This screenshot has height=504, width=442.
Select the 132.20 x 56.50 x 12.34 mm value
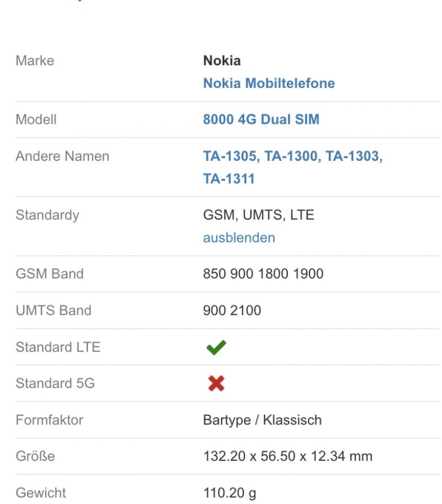tap(288, 456)
